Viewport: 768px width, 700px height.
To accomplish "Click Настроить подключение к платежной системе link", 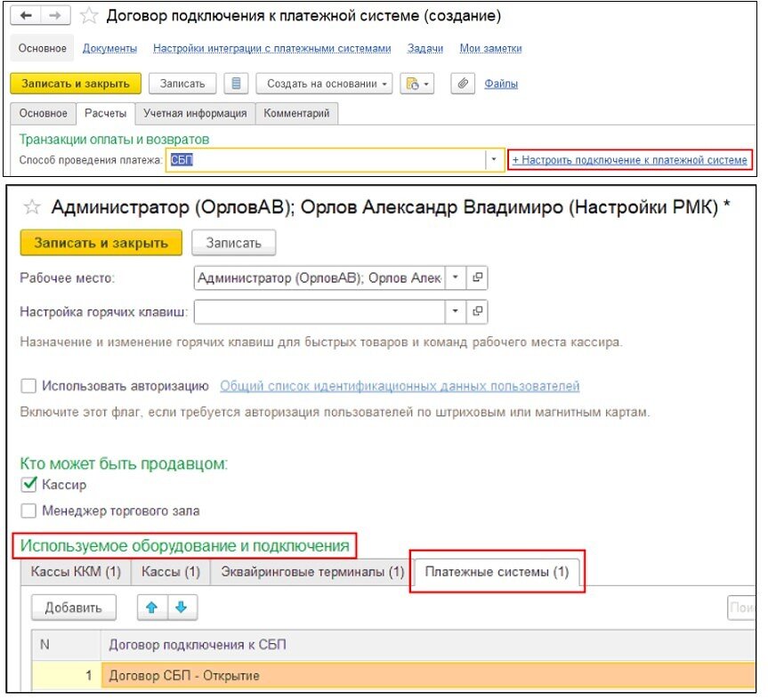I will (630, 160).
